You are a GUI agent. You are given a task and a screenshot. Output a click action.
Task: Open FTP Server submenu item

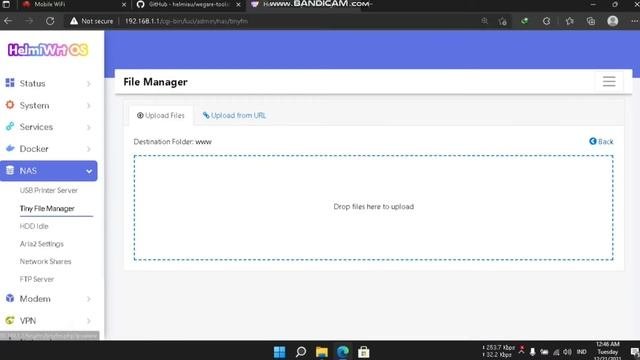[x=37, y=279]
